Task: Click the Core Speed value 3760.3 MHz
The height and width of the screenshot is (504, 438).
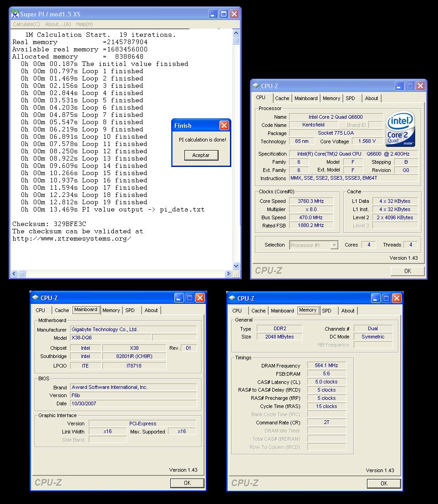Action: coord(311,201)
